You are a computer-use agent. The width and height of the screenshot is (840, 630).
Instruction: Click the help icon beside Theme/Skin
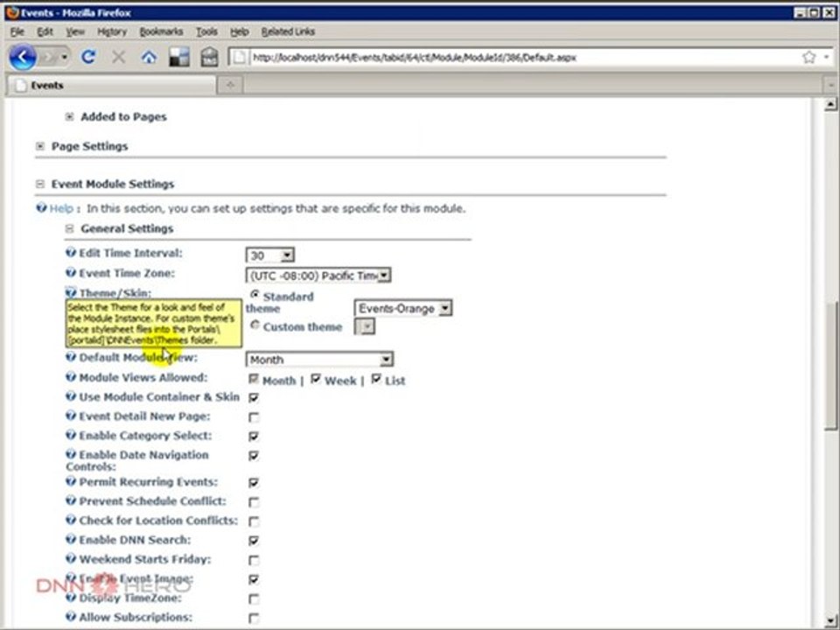pyautogui.click(x=71, y=292)
